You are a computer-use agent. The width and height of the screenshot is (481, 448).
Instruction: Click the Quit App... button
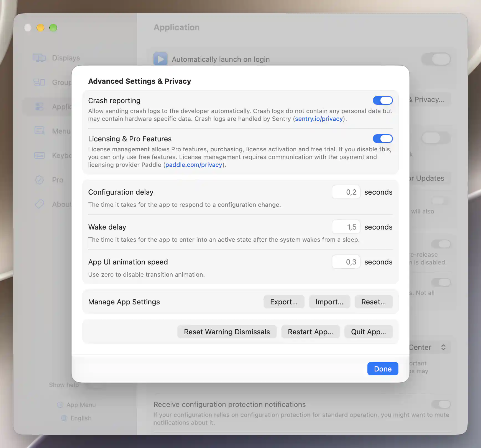click(x=368, y=332)
